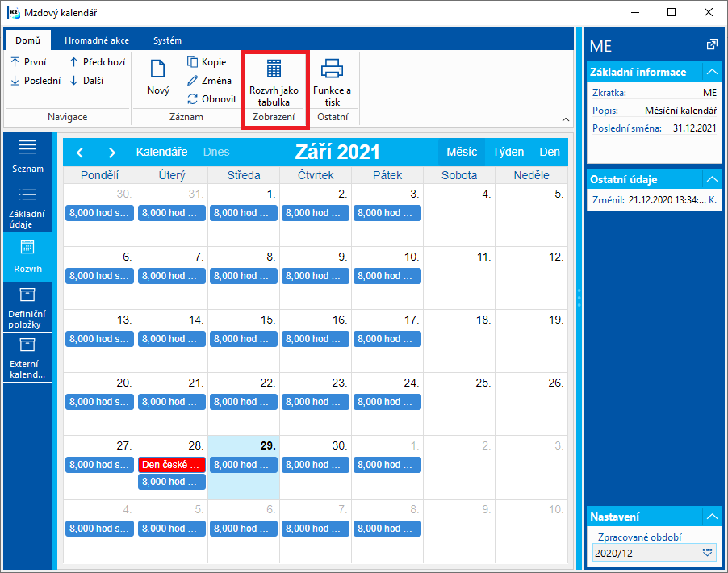Open Základní údaje sidebar page
The width and height of the screenshot is (728, 573).
pyautogui.click(x=27, y=207)
